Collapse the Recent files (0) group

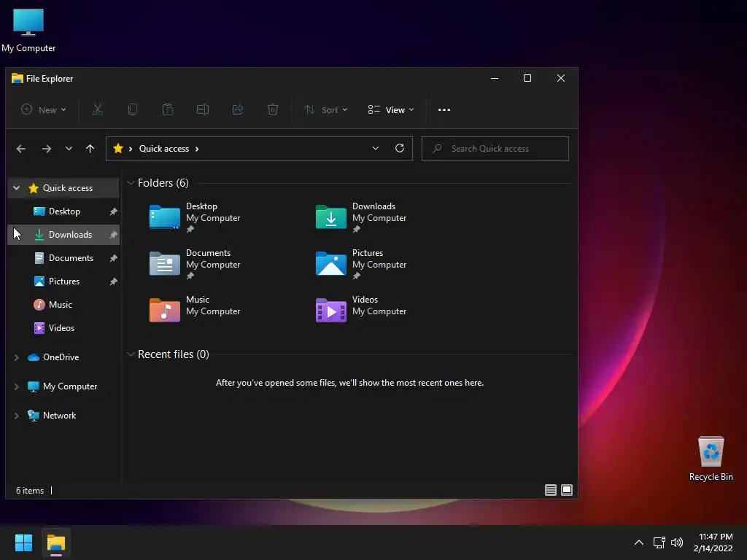(131, 354)
